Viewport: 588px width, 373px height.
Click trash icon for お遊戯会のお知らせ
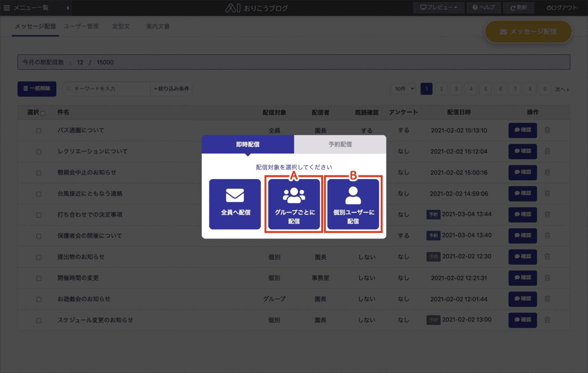547,299
